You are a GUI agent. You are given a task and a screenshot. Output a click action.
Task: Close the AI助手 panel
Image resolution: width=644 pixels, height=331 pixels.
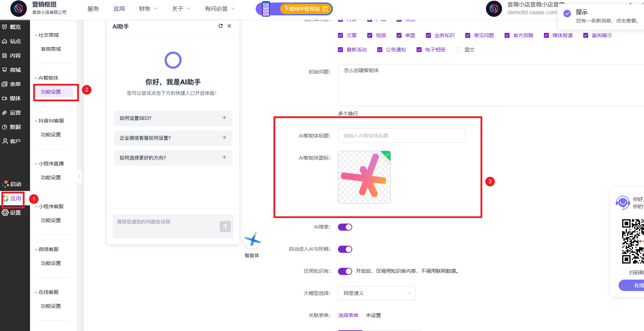click(229, 26)
